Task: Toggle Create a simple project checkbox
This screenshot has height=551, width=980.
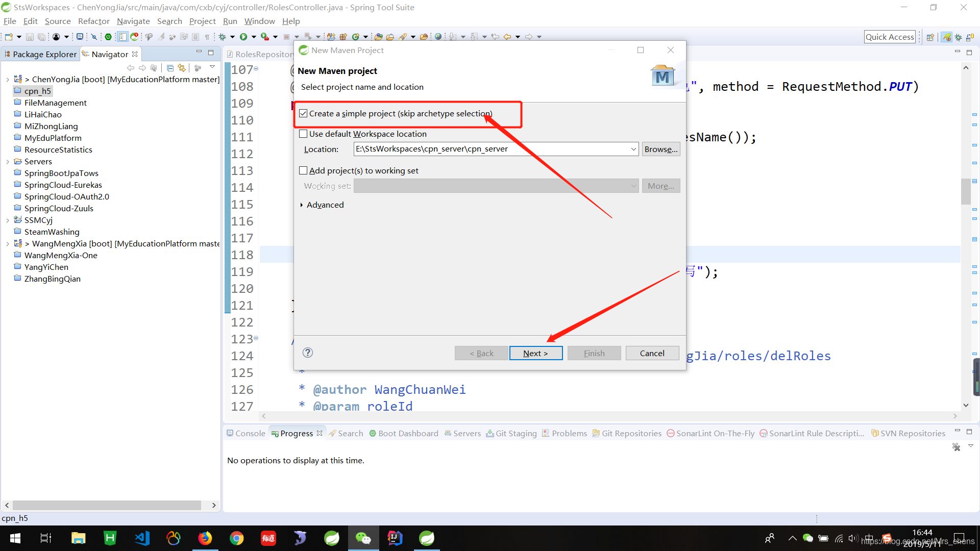Action: (303, 113)
